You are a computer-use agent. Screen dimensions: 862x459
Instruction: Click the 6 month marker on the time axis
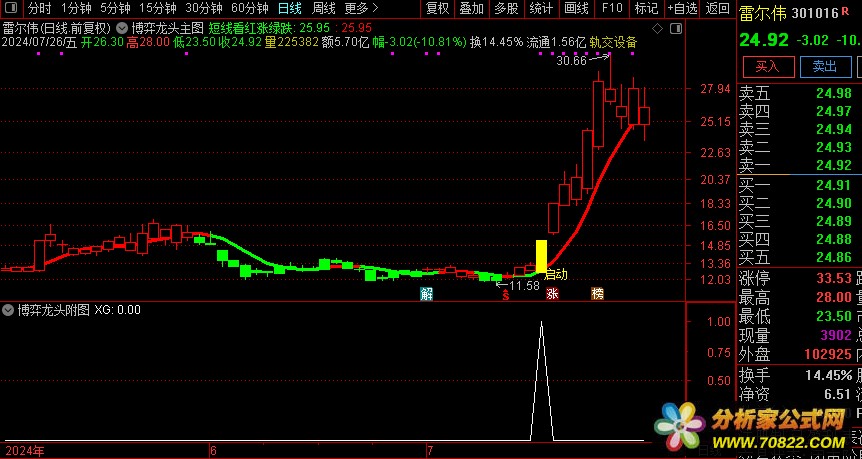pos(213,451)
